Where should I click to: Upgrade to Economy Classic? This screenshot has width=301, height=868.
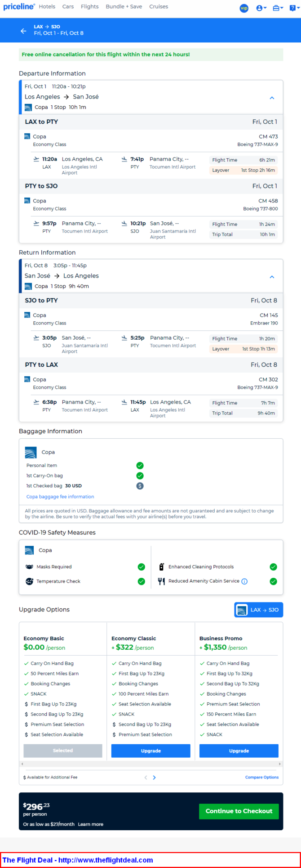click(151, 751)
